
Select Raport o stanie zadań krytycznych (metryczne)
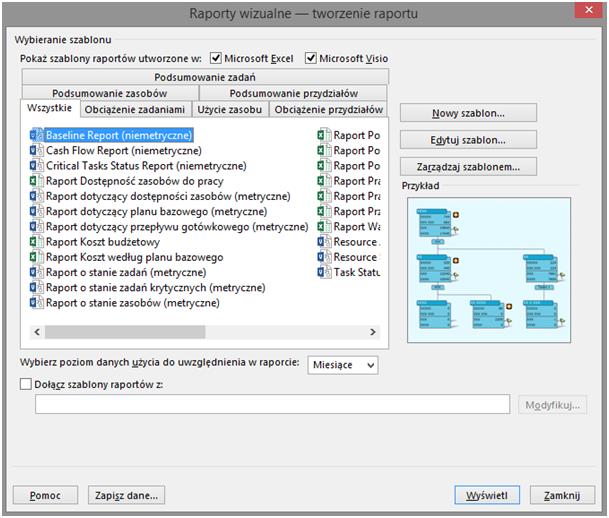[155, 288]
